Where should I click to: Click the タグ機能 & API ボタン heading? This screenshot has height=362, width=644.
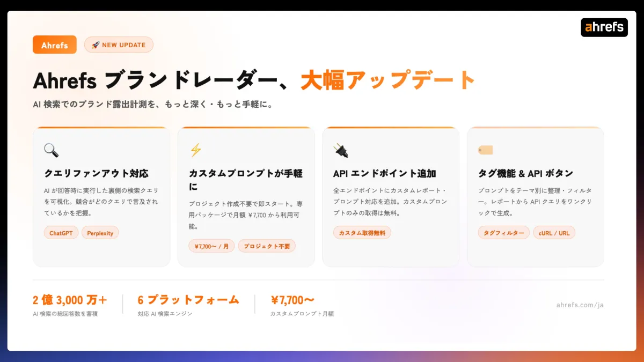pos(525,174)
